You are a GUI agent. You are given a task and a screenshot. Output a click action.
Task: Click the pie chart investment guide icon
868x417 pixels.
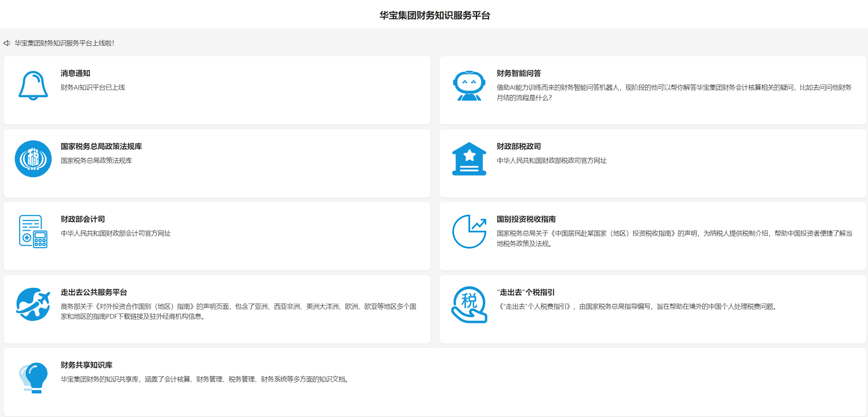(x=469, y=232)
